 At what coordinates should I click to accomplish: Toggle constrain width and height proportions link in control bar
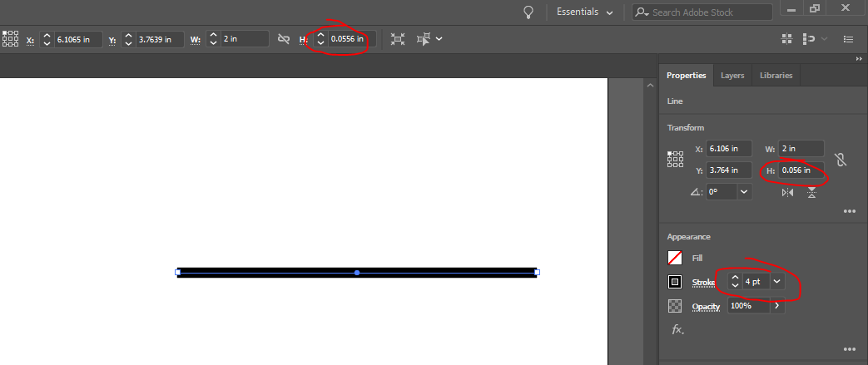pos(284,39)
